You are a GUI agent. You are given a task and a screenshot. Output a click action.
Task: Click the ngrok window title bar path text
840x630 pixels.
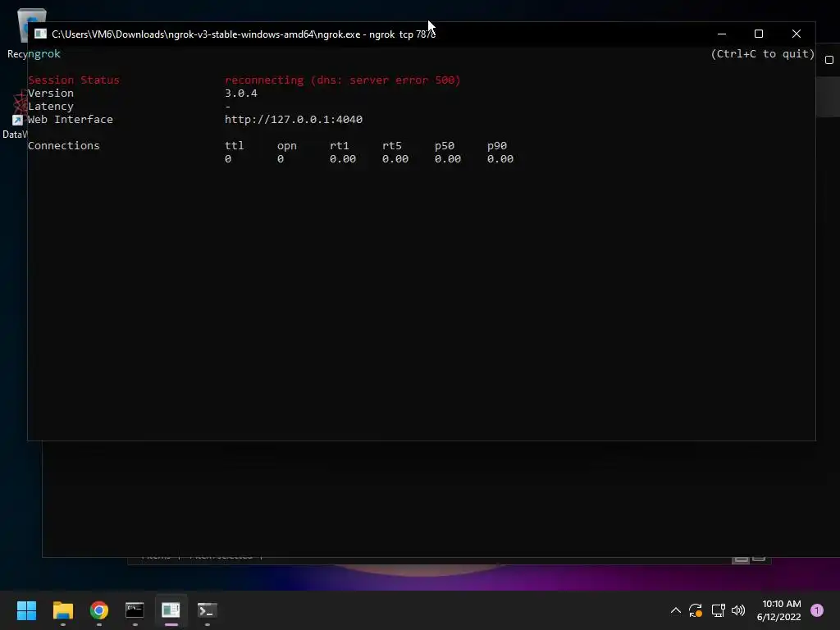[x=243, y=34]
